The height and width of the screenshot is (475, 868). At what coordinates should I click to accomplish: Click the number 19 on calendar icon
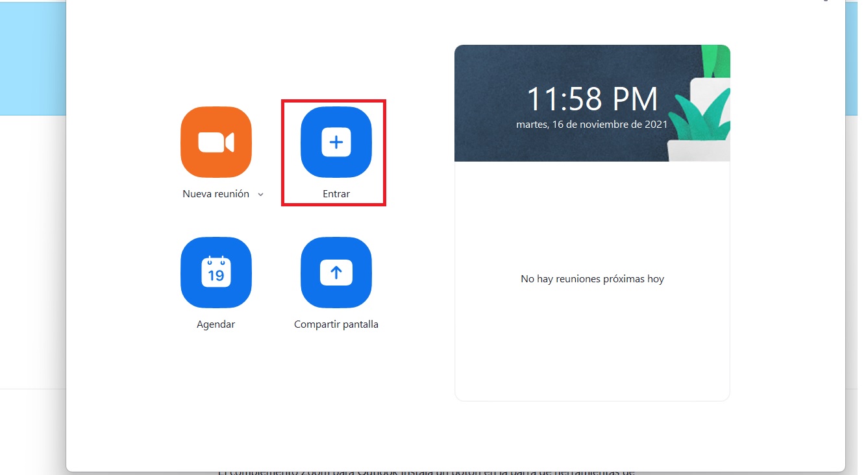point(216,275)
